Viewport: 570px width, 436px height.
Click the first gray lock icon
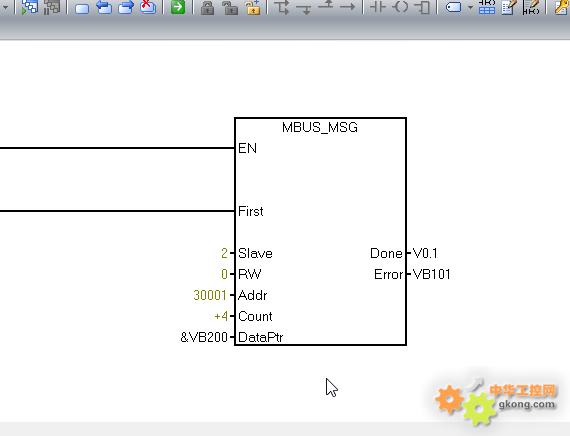(x=208, y=8)
